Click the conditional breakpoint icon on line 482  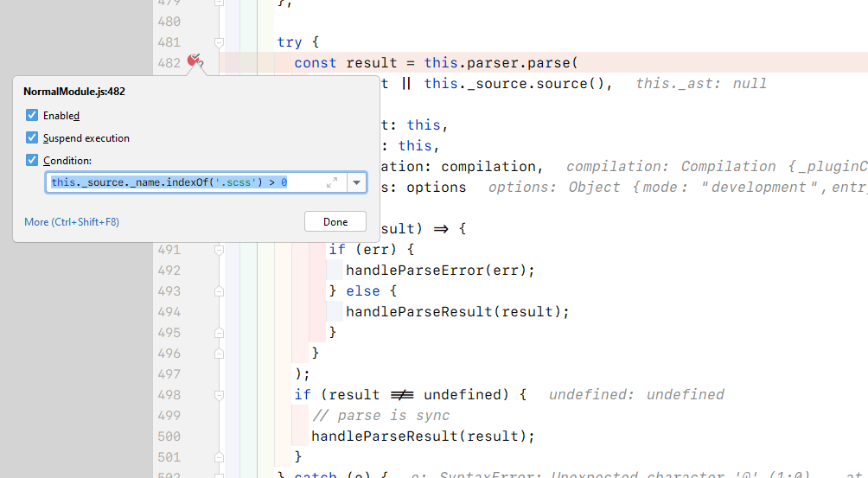tap(195, 61)
